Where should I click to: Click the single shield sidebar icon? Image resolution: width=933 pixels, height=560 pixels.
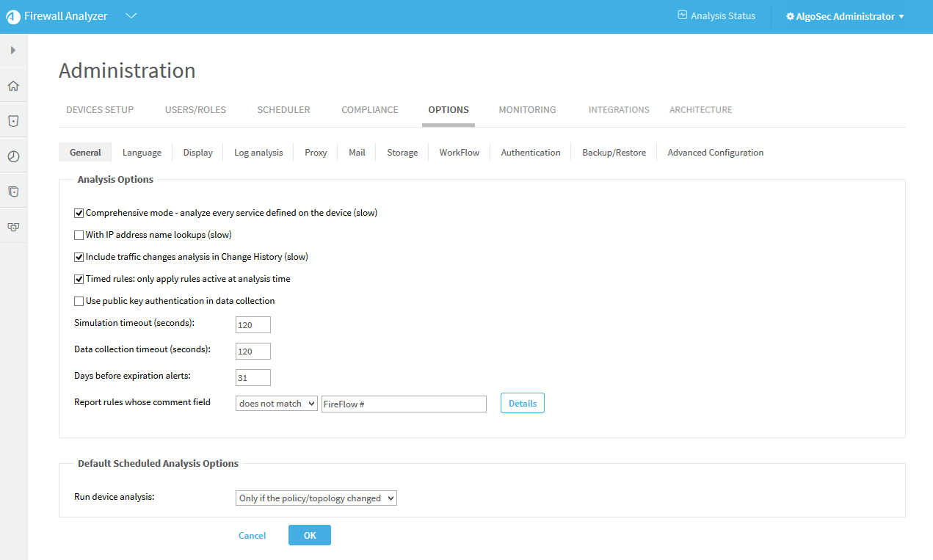click(x=13, y=121)
